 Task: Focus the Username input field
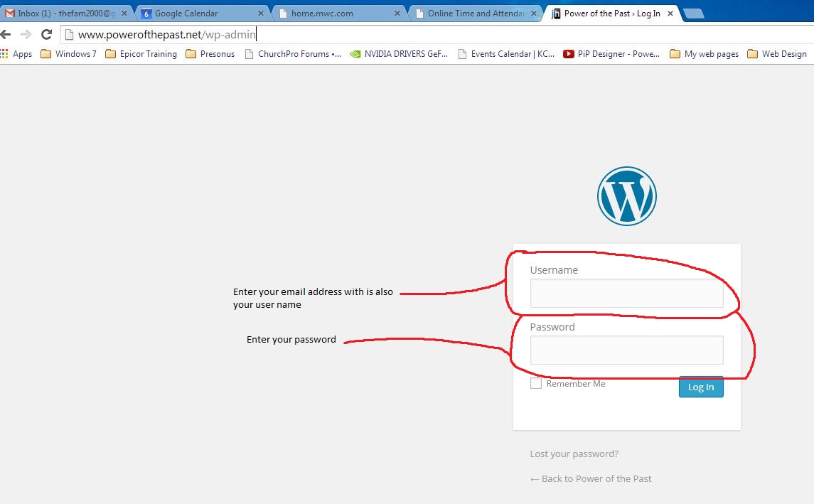[626, 294]
